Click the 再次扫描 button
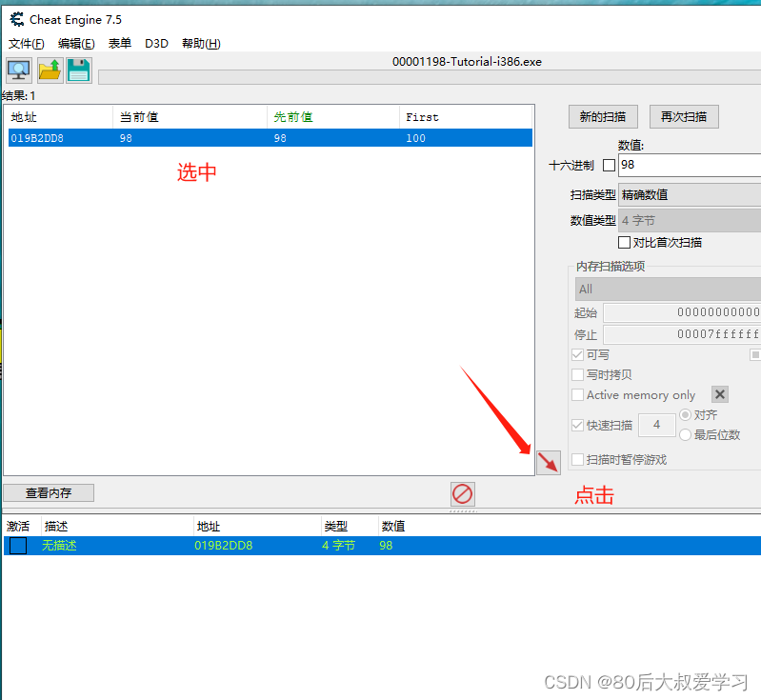Image resolution: width=761 pixels, height=700 pixels. coord(684,116)
